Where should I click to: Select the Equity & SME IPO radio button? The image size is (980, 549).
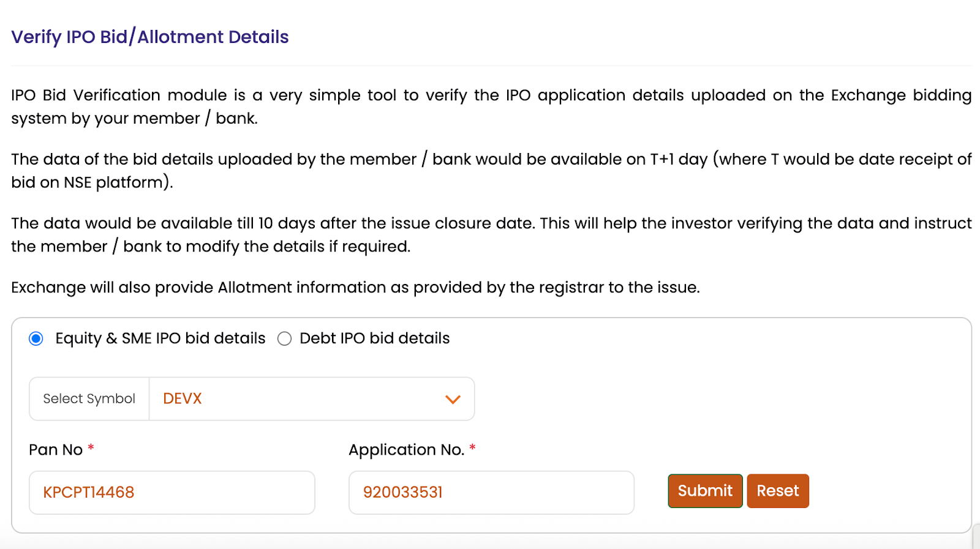pyautogui.click(x=36, y=338)
